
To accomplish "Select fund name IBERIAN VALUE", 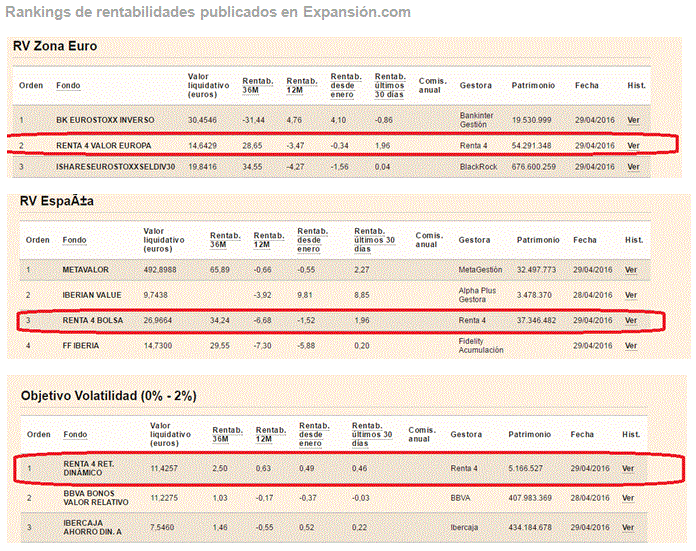I will [x=92, y=295].
